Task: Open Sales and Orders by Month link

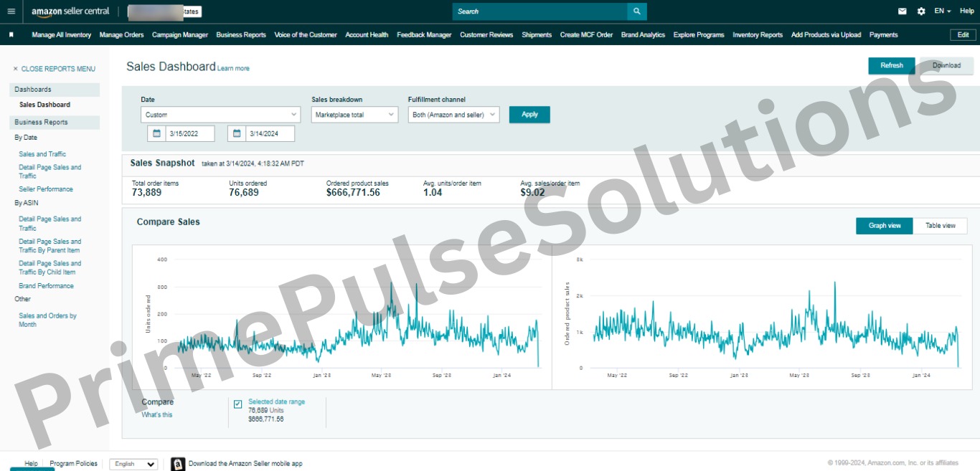Action: [x=47, y=320]
